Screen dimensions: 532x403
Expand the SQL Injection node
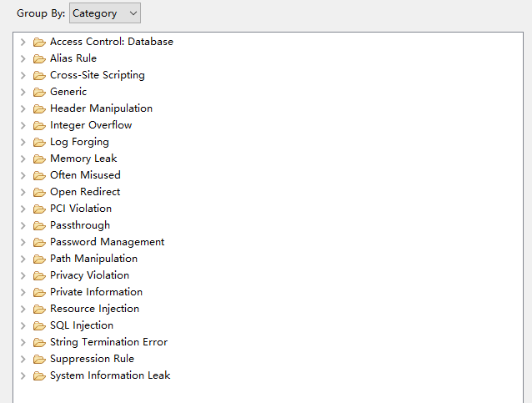pos(23,325)
